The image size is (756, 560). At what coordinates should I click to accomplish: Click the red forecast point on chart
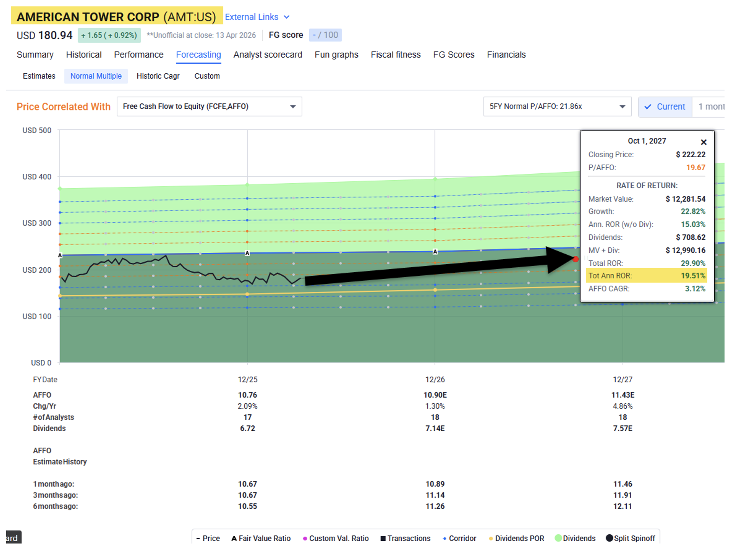pos(575,259)
